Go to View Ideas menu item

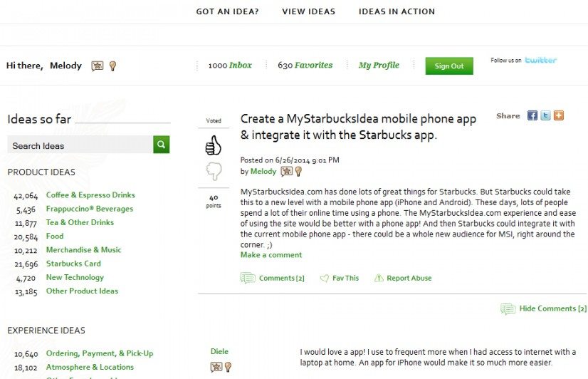tap(309, 11)
